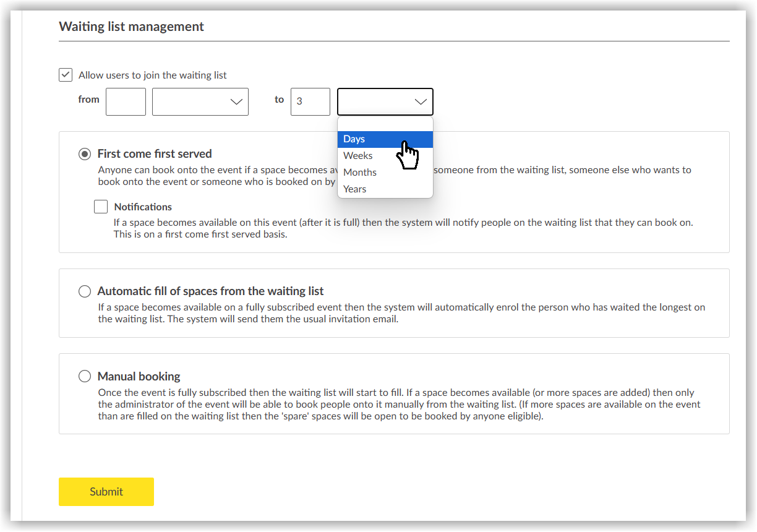Screen dimensions: 757x532
Task: Click the bold Notifications label text
Action: [x=143, y=207]
